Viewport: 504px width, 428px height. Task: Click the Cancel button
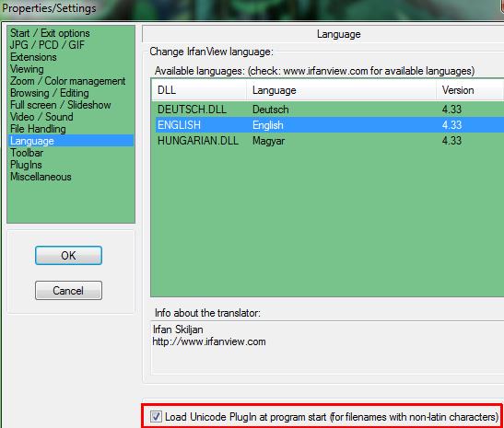click(x=68, y=291)
